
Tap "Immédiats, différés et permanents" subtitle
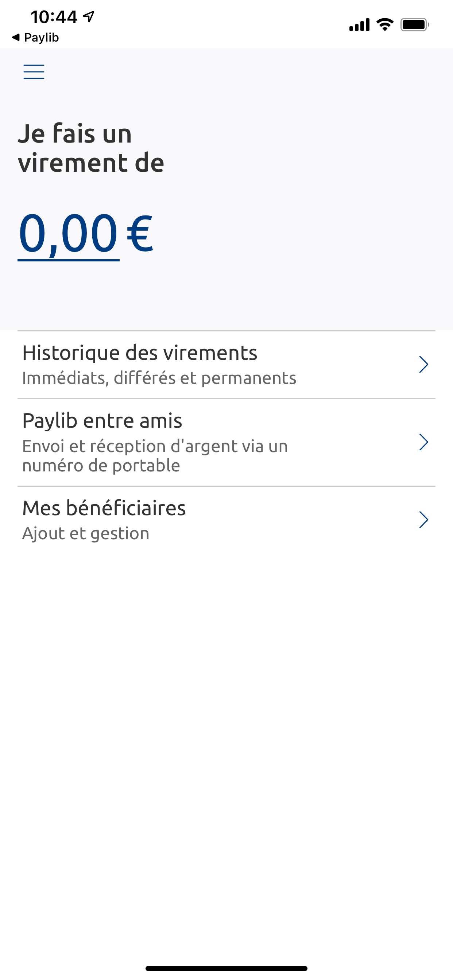pos(159,378)
